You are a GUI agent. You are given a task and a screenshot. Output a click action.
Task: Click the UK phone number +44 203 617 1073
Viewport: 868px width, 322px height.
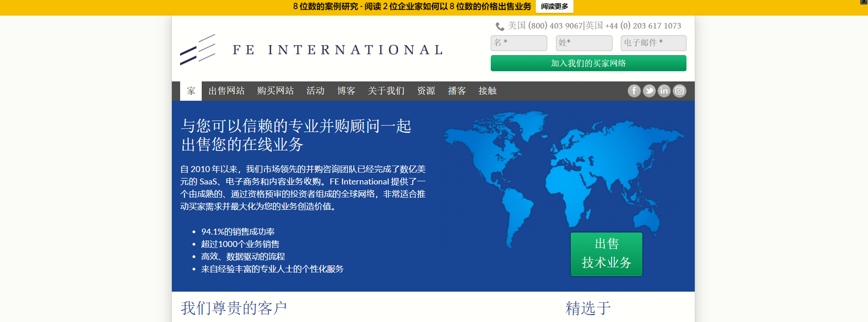[643, 26]
